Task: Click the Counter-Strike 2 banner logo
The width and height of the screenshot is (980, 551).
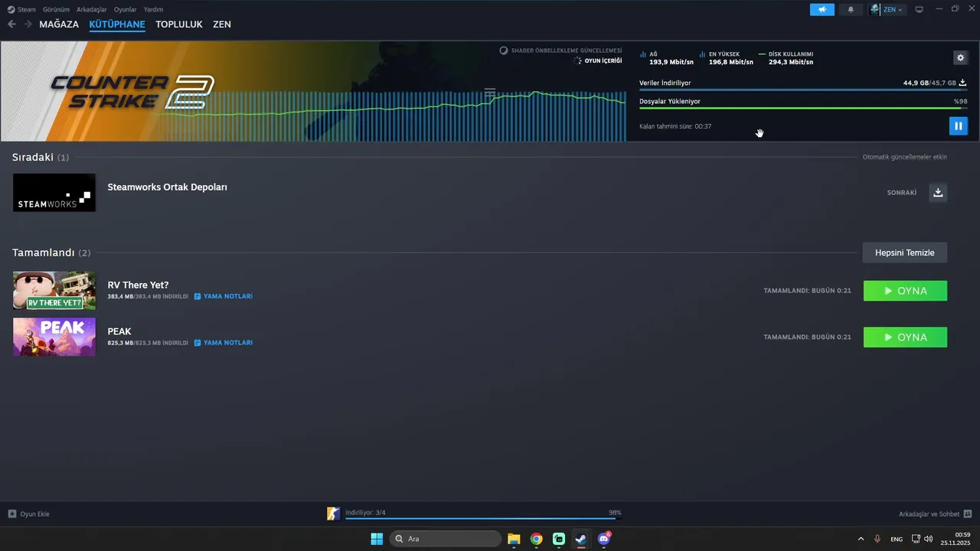Action: [x=132, y=91]
